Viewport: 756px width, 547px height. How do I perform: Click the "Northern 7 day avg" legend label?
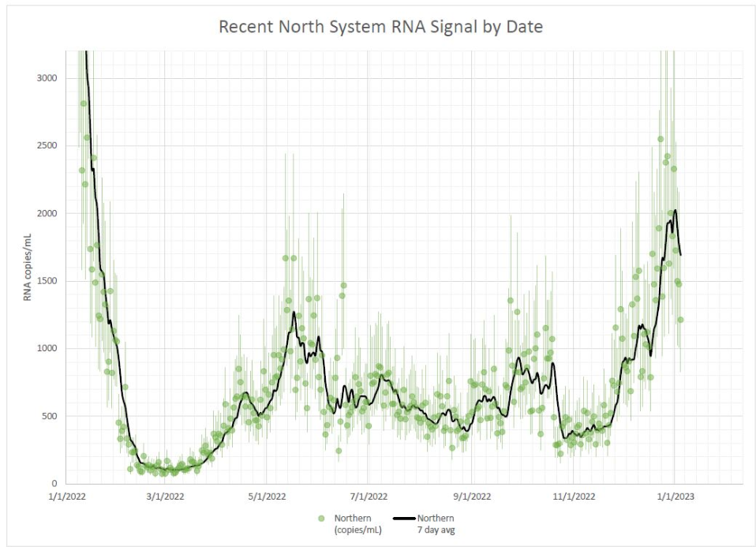(435, 524)
